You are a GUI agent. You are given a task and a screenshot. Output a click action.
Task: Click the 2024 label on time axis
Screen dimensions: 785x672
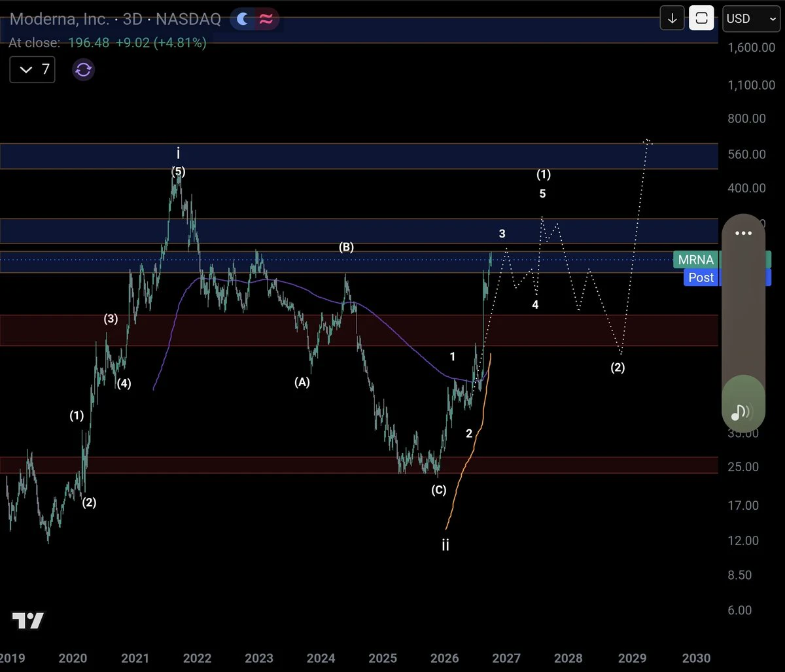(x=321, y=658)
